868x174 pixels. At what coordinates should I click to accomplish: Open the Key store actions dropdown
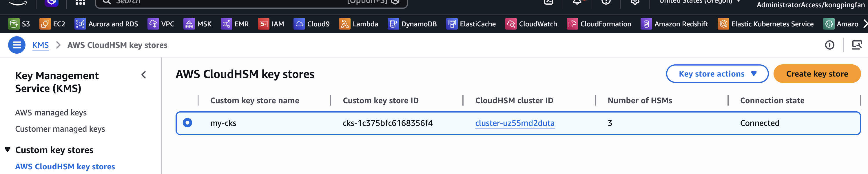click(x=717, y=74)
